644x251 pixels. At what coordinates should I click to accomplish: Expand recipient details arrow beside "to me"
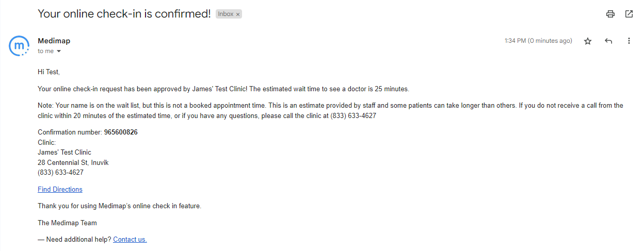point(59,52)
